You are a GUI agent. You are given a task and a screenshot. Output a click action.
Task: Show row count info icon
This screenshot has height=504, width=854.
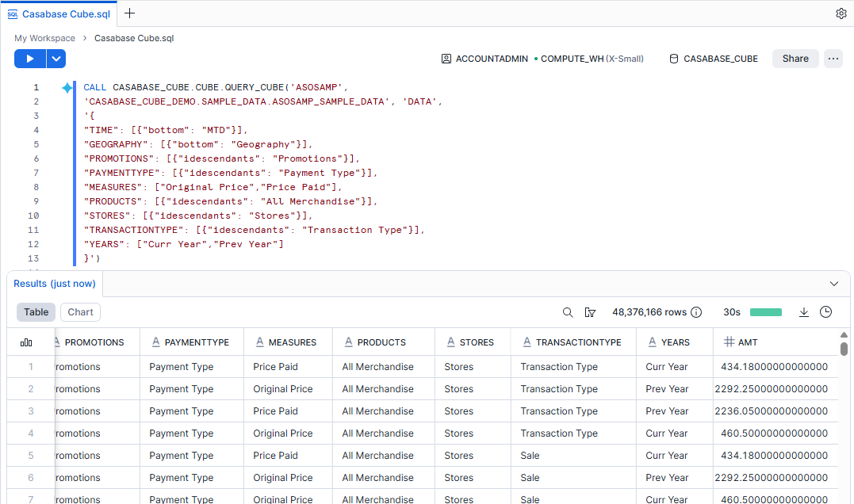(x=696, y=312)
